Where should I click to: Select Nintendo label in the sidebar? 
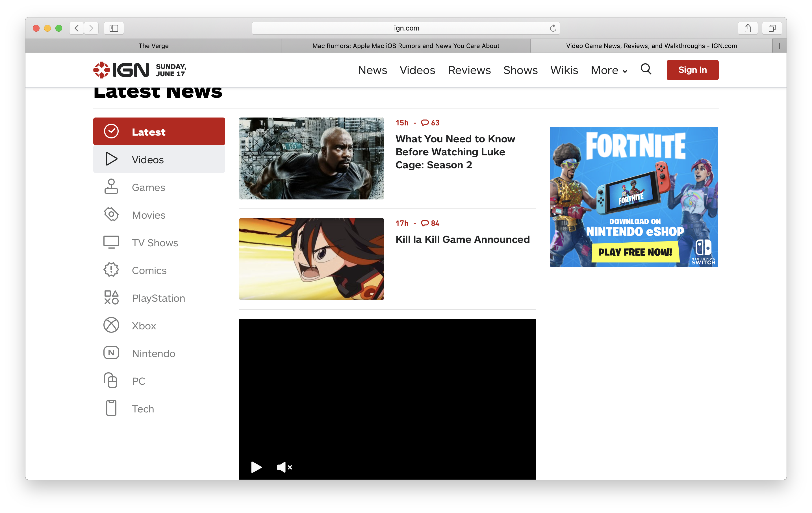pyautogui.click(x=153, y=354)
